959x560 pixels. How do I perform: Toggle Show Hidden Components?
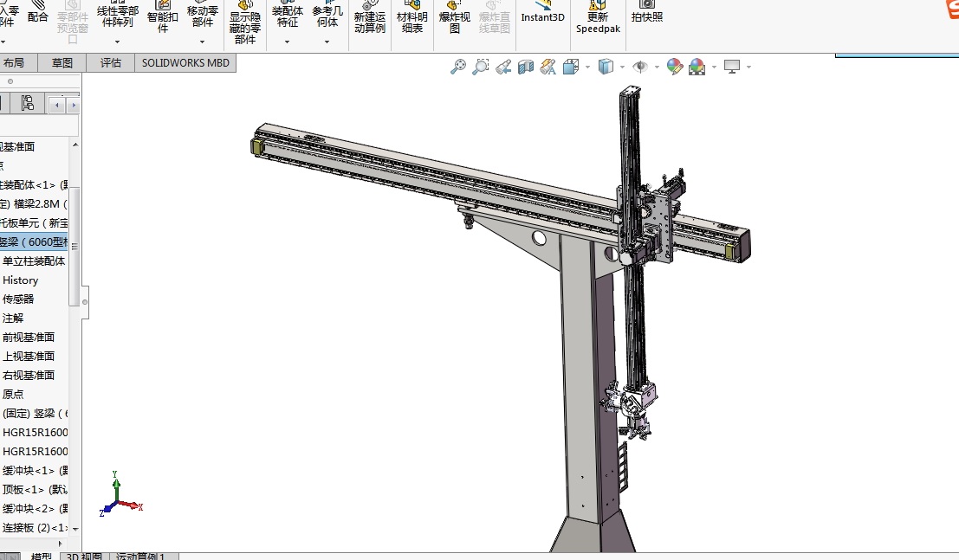pos(245,22)
